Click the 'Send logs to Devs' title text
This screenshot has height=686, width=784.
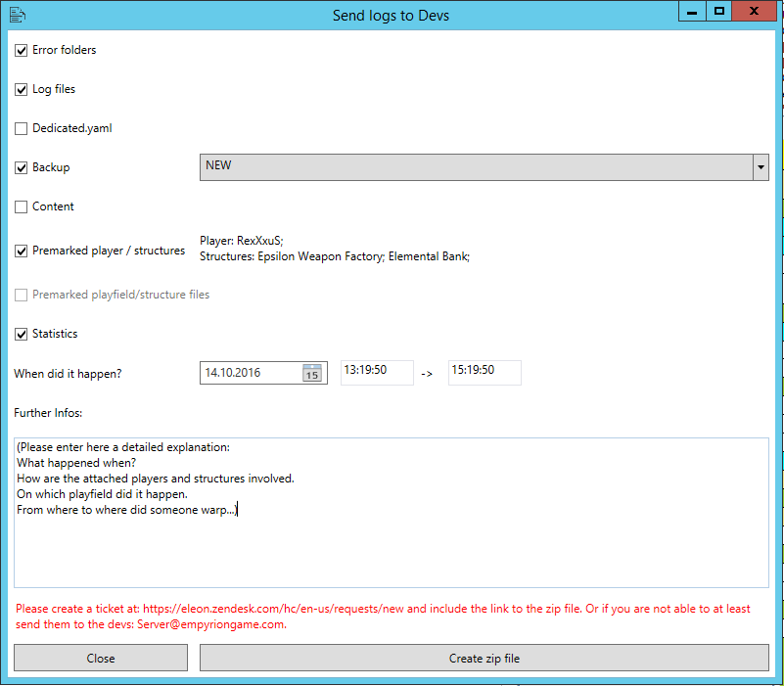coord(391,16)
